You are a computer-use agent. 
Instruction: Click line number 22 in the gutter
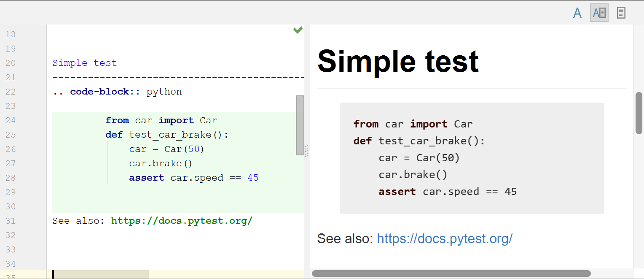point(11,92)
